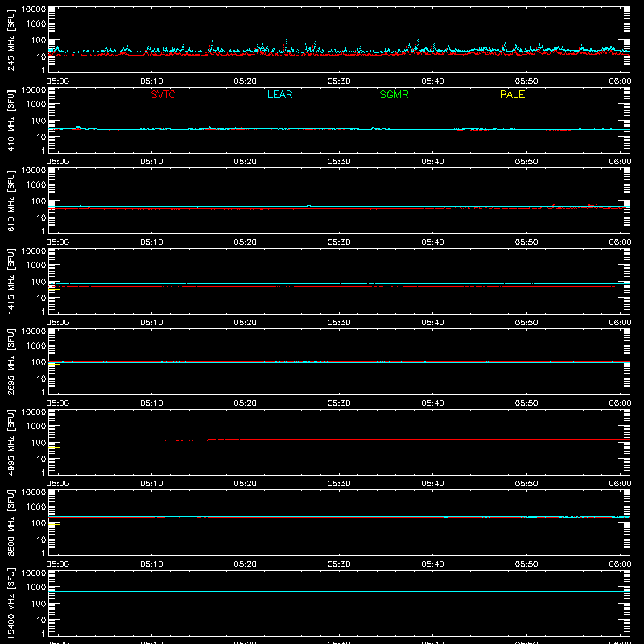Click the 10 tick value on 1415 MHz panel
Viewport: 644px width, 644px height.
[x=41, y=298]
